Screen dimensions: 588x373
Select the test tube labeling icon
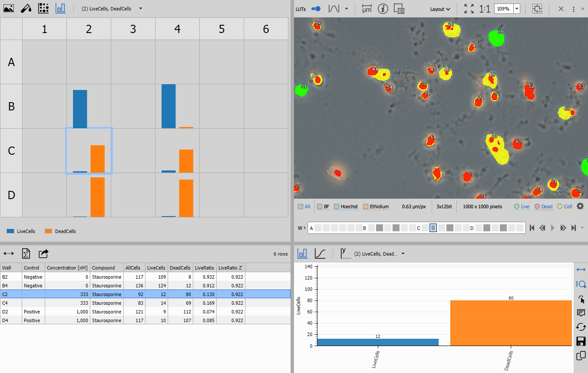coord(26,8)
